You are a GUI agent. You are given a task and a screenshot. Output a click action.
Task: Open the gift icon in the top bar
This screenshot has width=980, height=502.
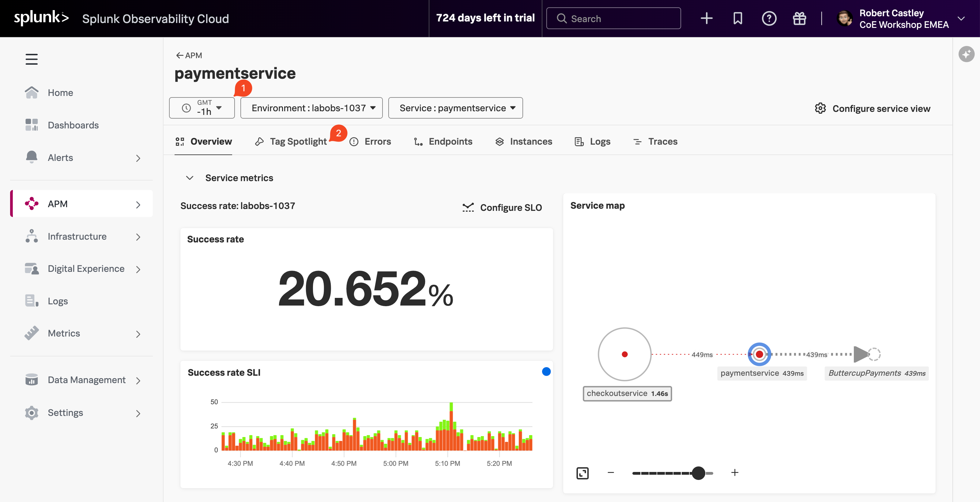point(799,18)
